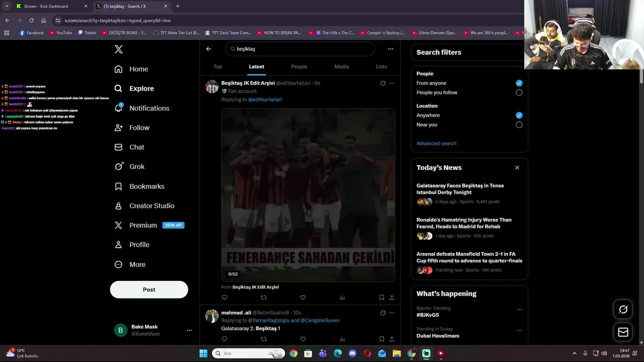The height and width of the screenshot is (362, 644).
Task: Select From anyone people filter
Action: (x=519, y=83)
